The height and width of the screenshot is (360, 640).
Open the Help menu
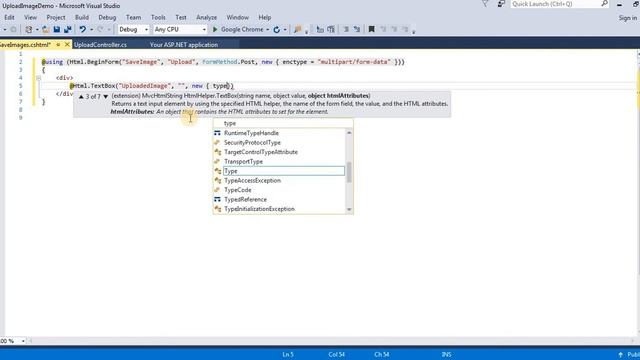(x=264, y=18)
